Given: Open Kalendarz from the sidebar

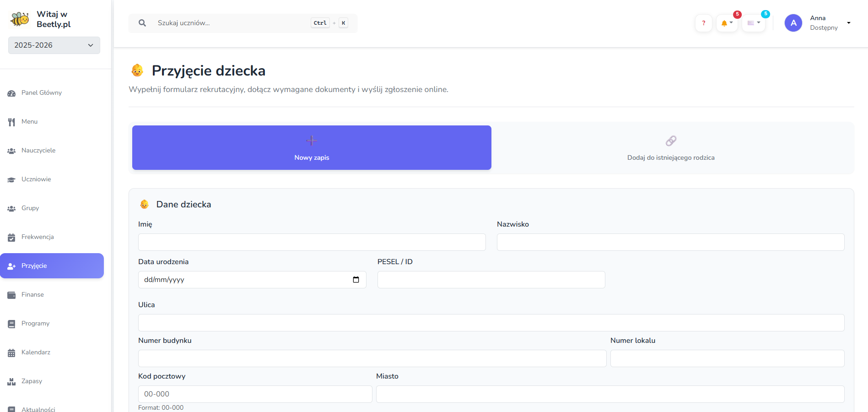Looking at the screenshot, I should [36, 352].
